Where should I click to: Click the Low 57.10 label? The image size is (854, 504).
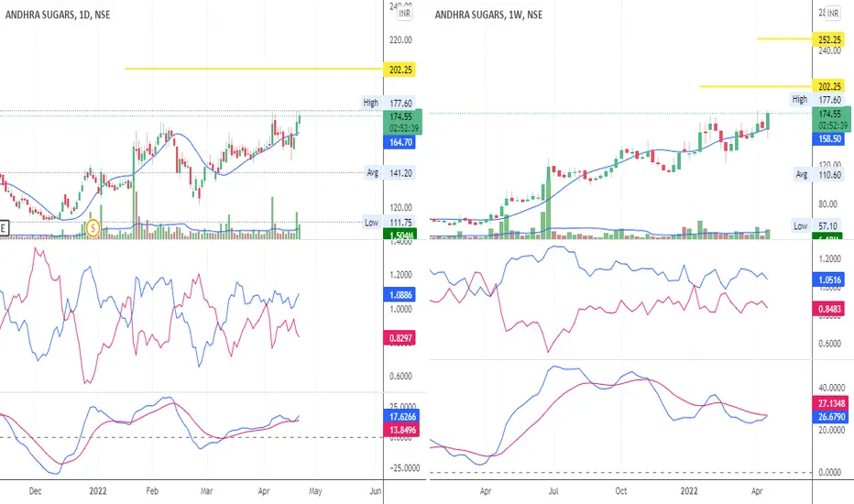point(818,225)
